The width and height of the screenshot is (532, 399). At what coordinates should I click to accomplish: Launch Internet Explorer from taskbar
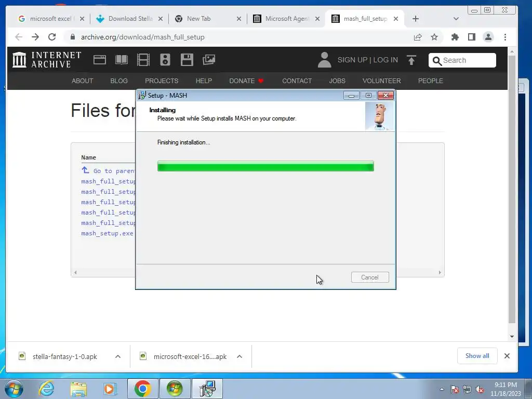[46, 389]
